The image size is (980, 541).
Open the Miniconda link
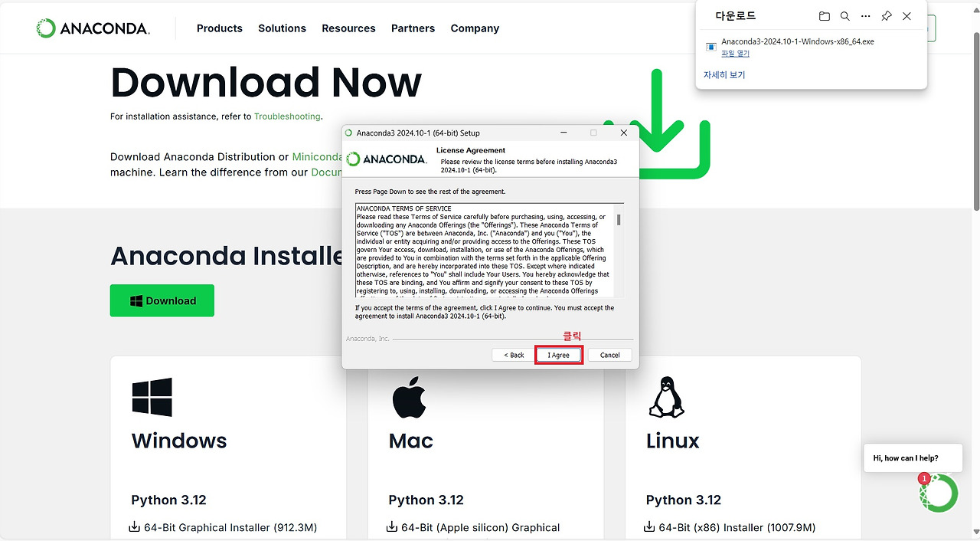tap(317, 157)
